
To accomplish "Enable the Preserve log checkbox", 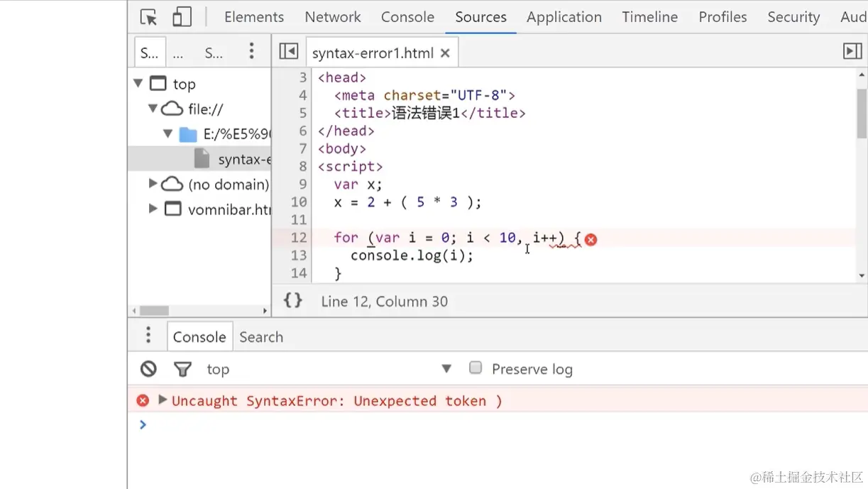I will coord(476,368).
